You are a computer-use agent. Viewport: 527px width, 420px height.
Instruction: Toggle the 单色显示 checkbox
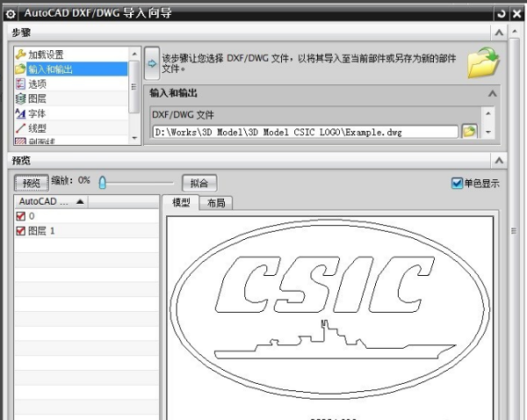coord(457,184)
